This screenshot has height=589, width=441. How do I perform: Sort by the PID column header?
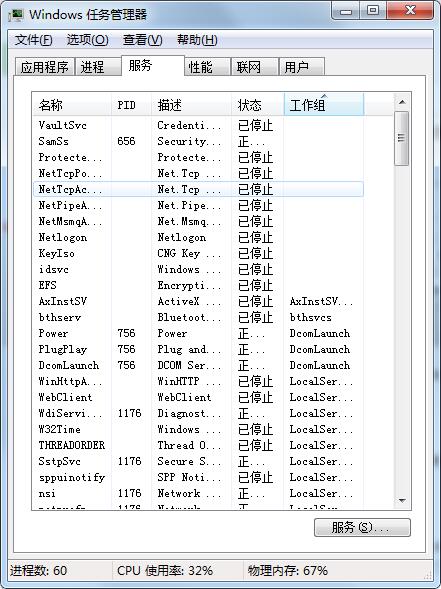[131, 105]
